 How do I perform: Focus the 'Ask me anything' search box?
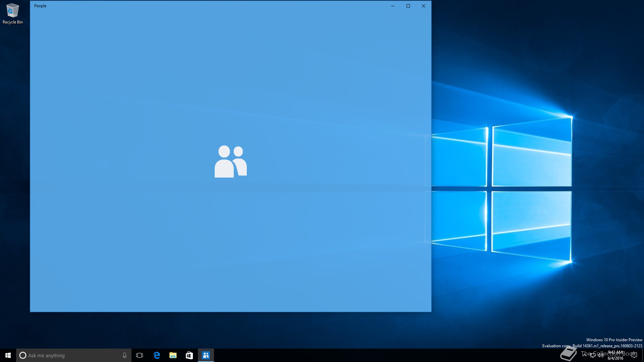74,355
